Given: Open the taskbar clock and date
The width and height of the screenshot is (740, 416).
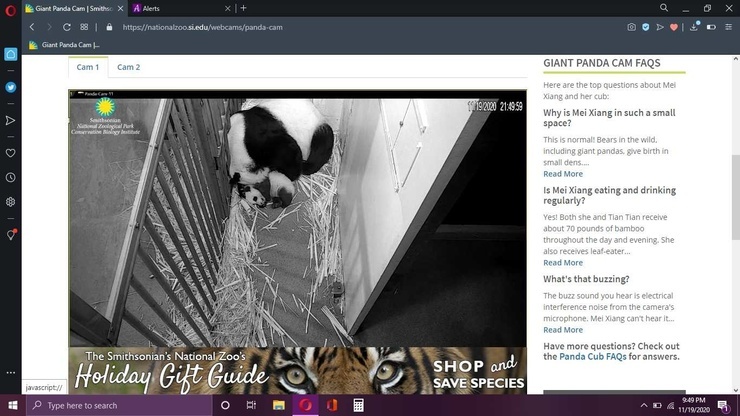Looking at the screenshot, I should pyautogui.click(x=694, y=405).
